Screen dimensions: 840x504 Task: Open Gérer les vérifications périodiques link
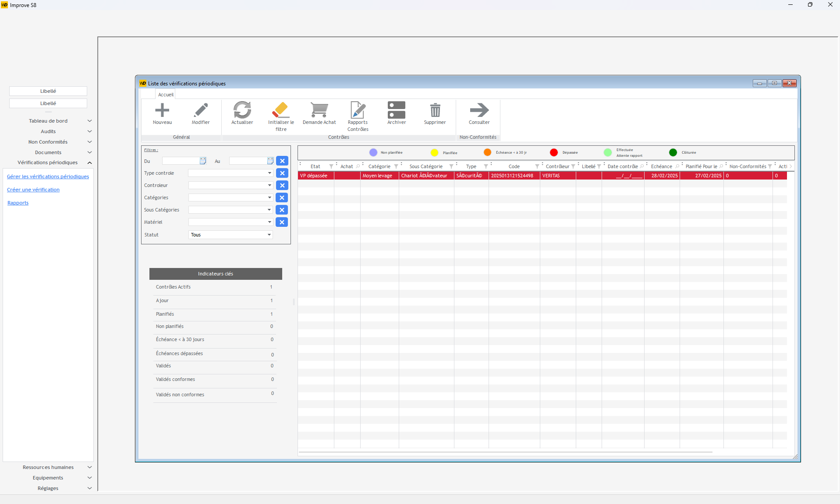click(48, 176)
